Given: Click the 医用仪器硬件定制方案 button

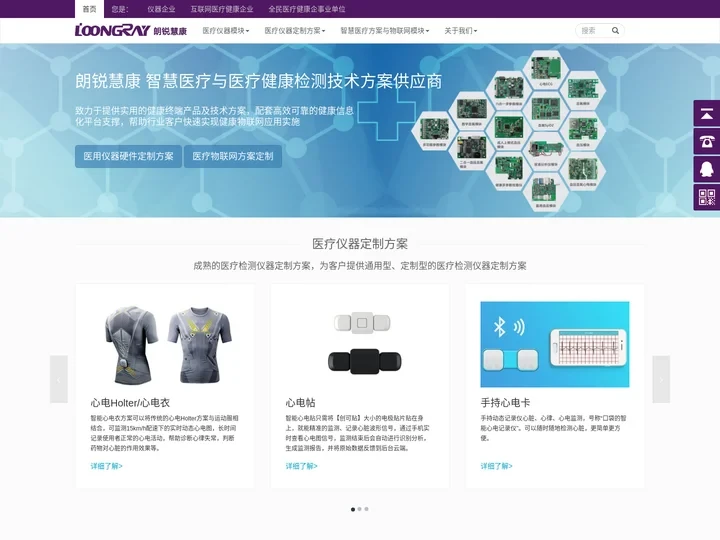Looking at the screenshot, I should 129,156.
